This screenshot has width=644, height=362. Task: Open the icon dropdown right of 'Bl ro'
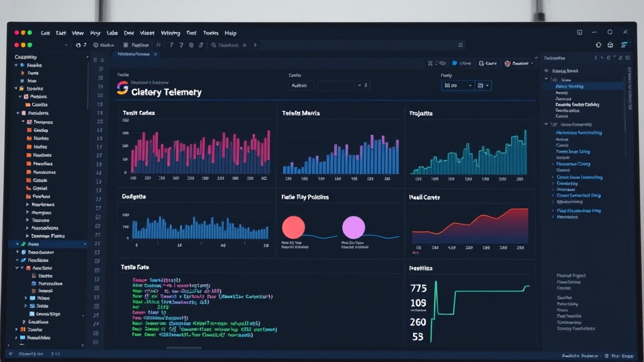(483, 85)
